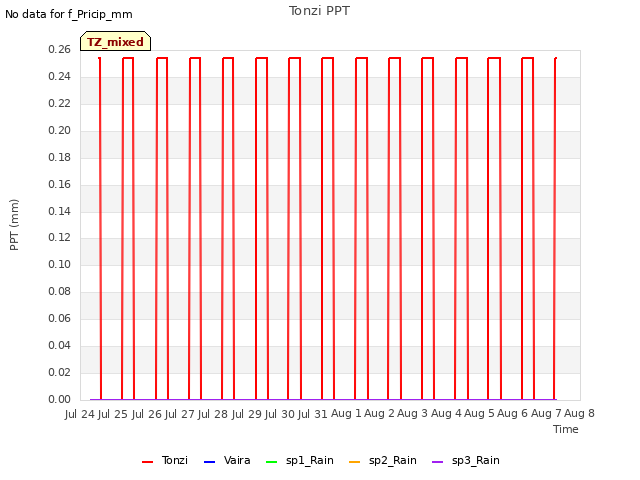Click the Jul 27 x-axis date label
The image size is (640, 480).
(180, 414)
